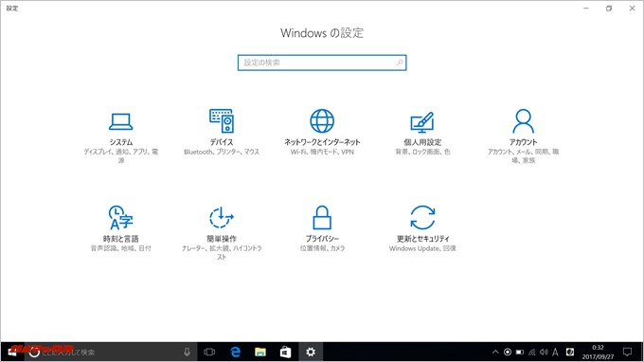
Task: Open 更新とセキュリティ refresh arrows icon
Action: point(422,217)
